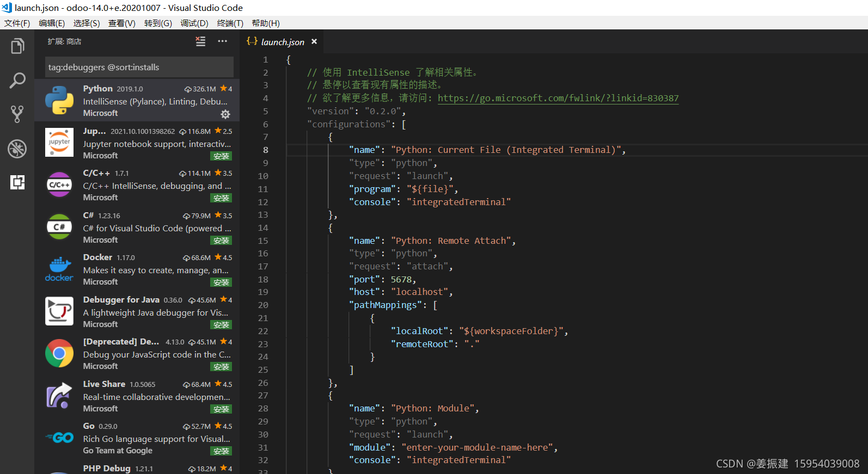Screen dimensions: 868x474
Task: Click the Go Team at Google publisher
Action: pyautogui.click(x=118, y=451)
